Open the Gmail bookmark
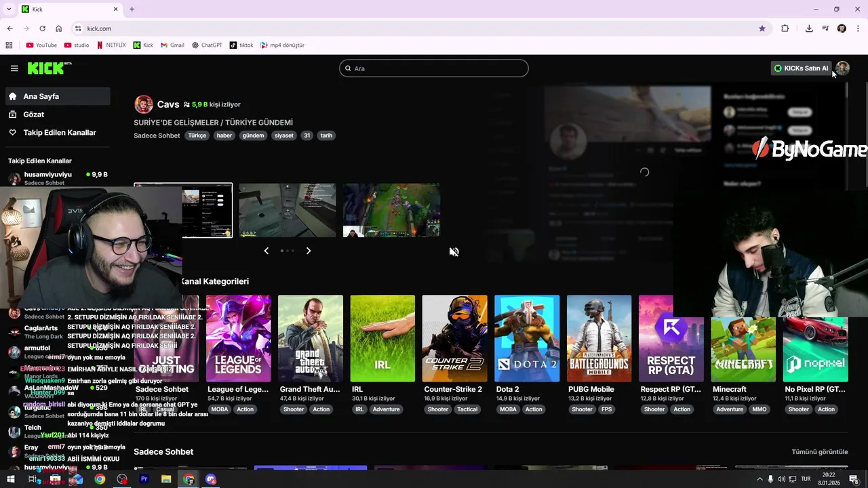 tap(172, 45)
